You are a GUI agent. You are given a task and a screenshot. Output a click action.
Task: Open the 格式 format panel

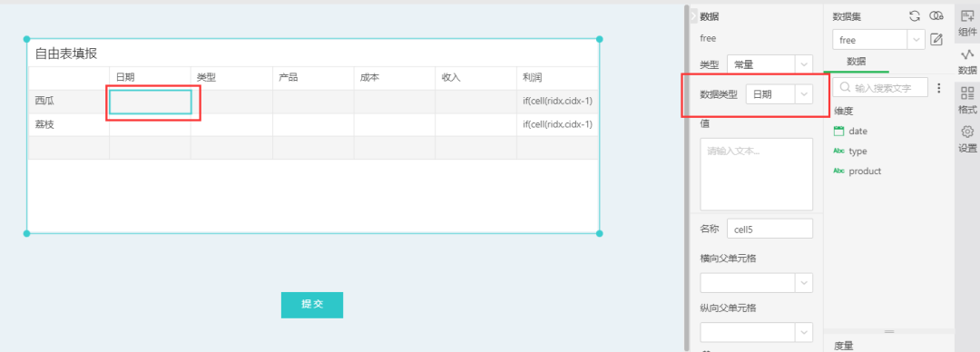coord(967,100)
